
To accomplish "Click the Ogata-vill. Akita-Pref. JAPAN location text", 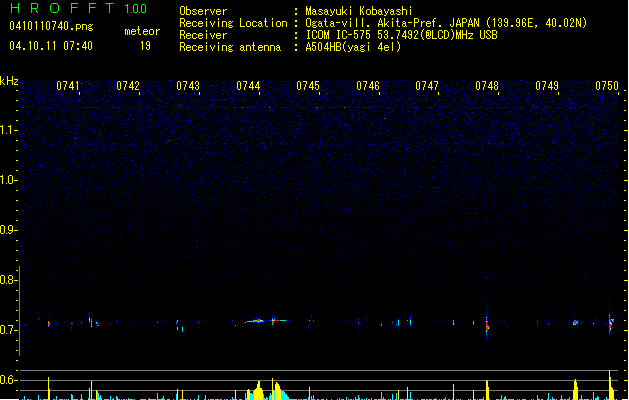I will [446, 23].
